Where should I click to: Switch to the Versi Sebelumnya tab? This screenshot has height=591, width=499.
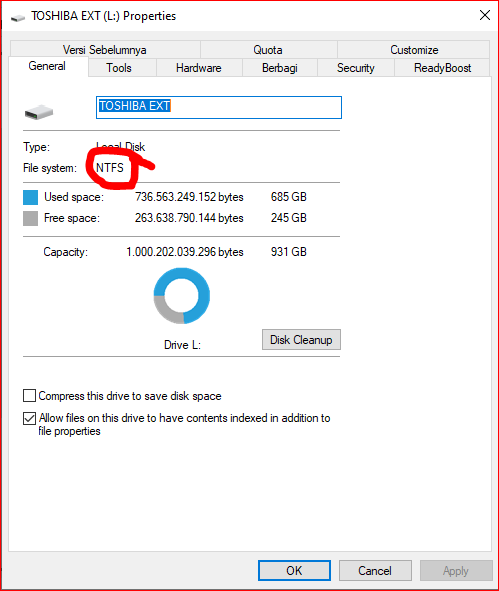click(x=105, y=50)
